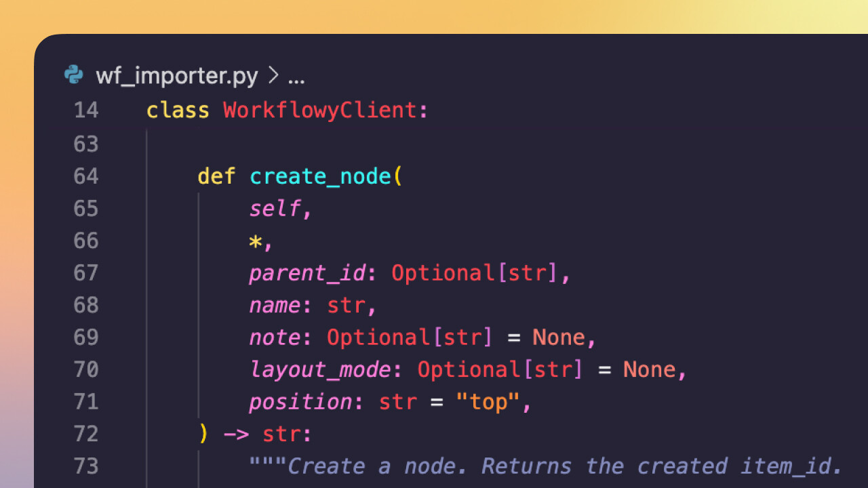
Task: Open the symbol path via the ellipsis breadcrumb
Action: point(296,77)
